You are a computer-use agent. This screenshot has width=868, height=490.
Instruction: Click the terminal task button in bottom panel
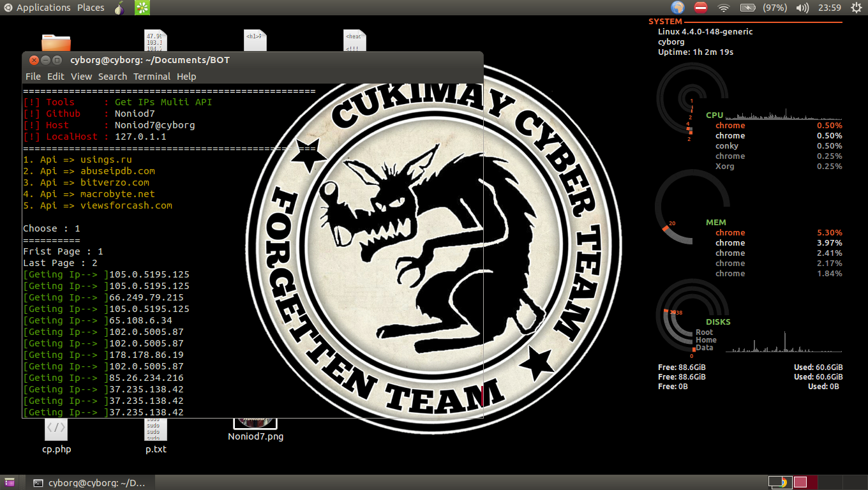pyautogui.click(x=89, y=482)
